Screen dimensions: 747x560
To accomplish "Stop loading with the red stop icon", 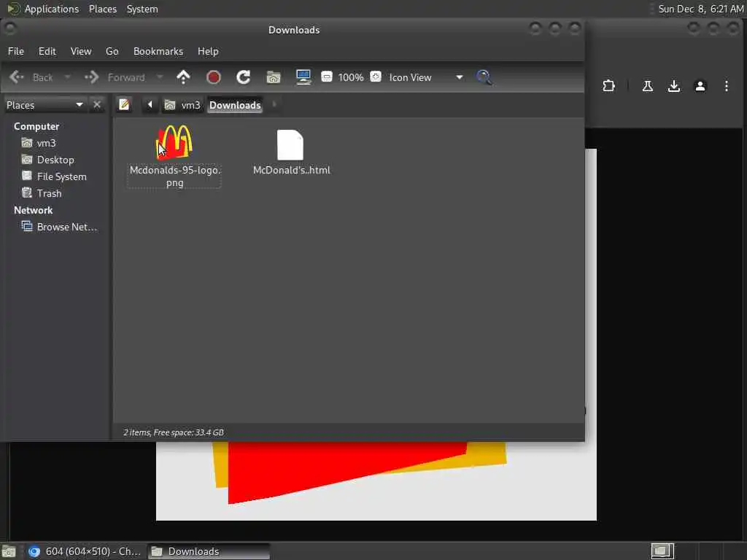I will pos(214,77).
